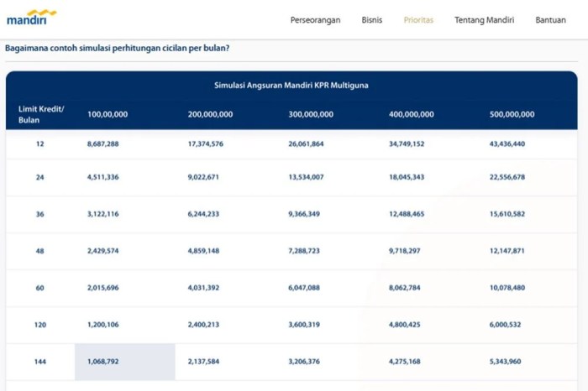Open the Tentang Mandiri menu
Viewport: 588px width, 391px height.
click(484, 20)
